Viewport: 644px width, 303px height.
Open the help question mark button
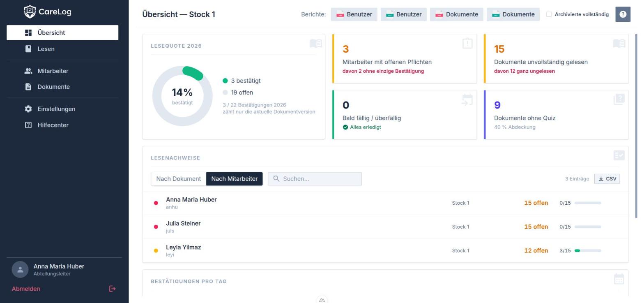tap(623, 14)
